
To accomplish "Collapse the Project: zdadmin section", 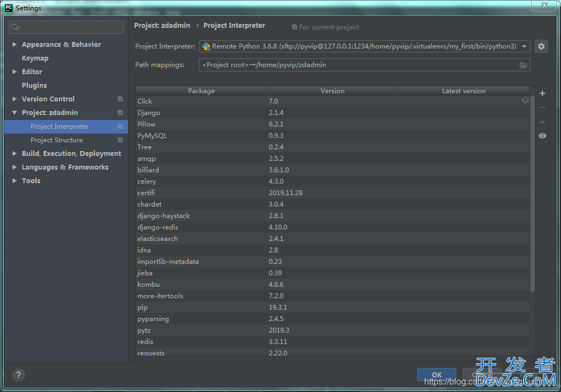I will [x=15, y=113].
